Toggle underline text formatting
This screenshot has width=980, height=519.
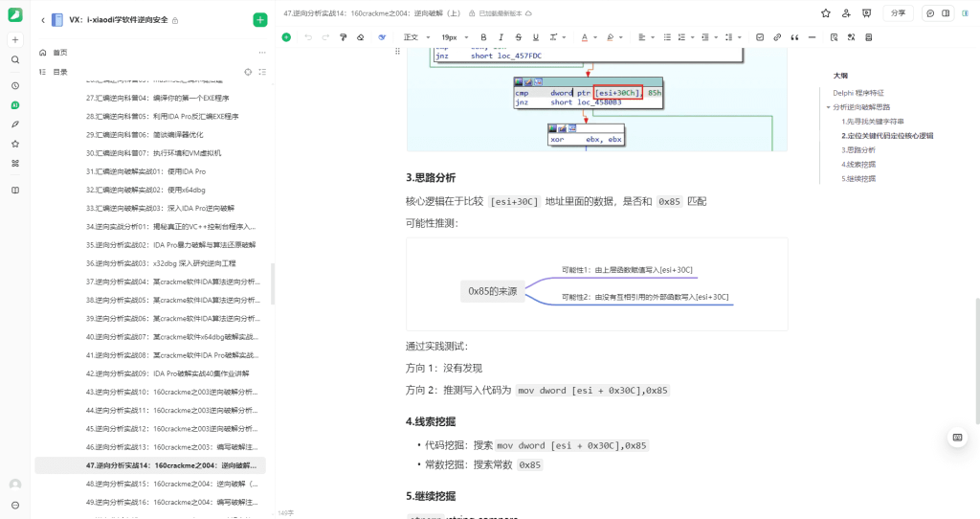pyautogui.click(x=535, y=37)
